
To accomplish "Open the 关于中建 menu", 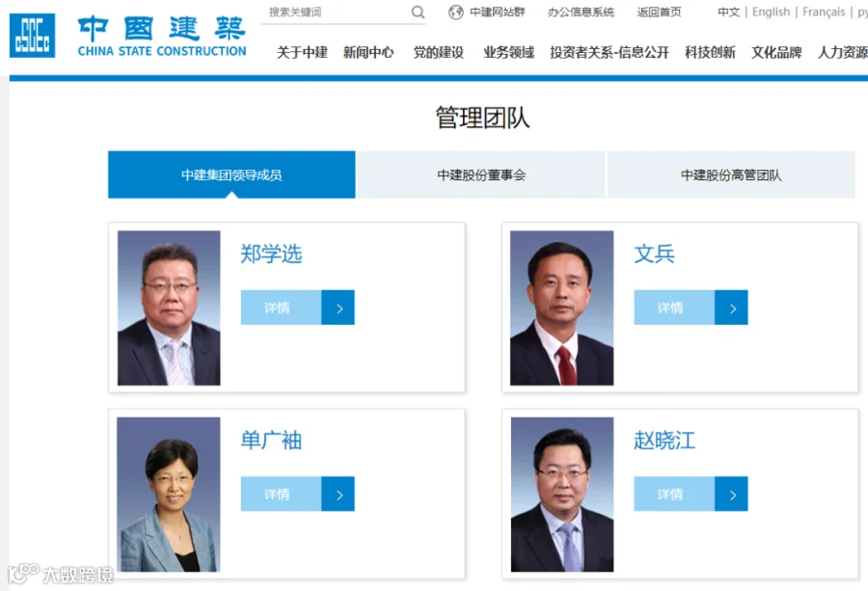I will click(302, 53).
